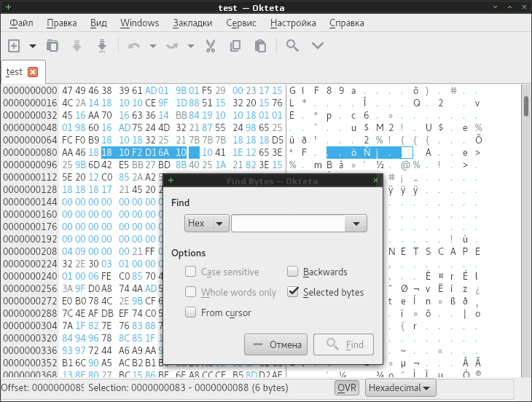The height and width of the screenshot is (402, 532).
Task: Enable the Backwards checkbox
Action: point(292,272)
